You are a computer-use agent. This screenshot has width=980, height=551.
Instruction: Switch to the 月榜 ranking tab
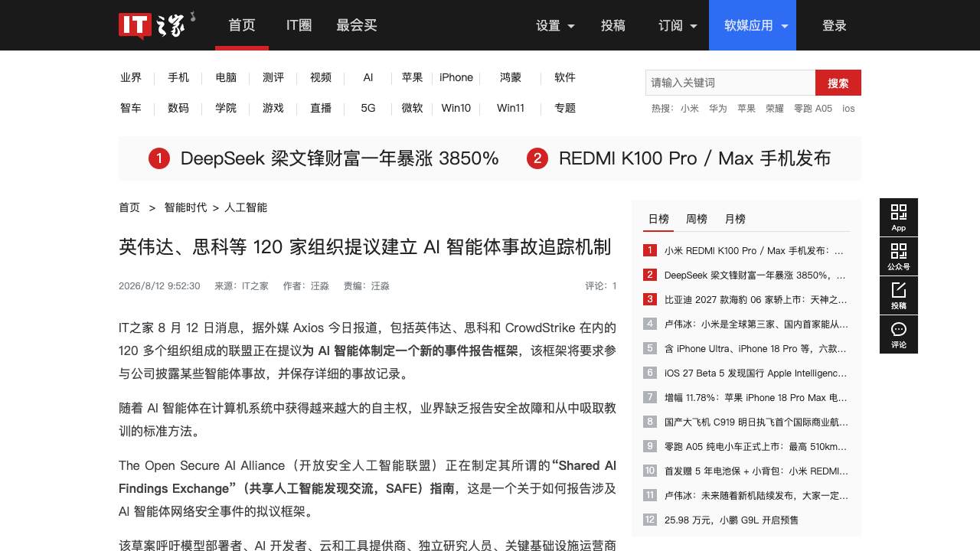point(735,219)
